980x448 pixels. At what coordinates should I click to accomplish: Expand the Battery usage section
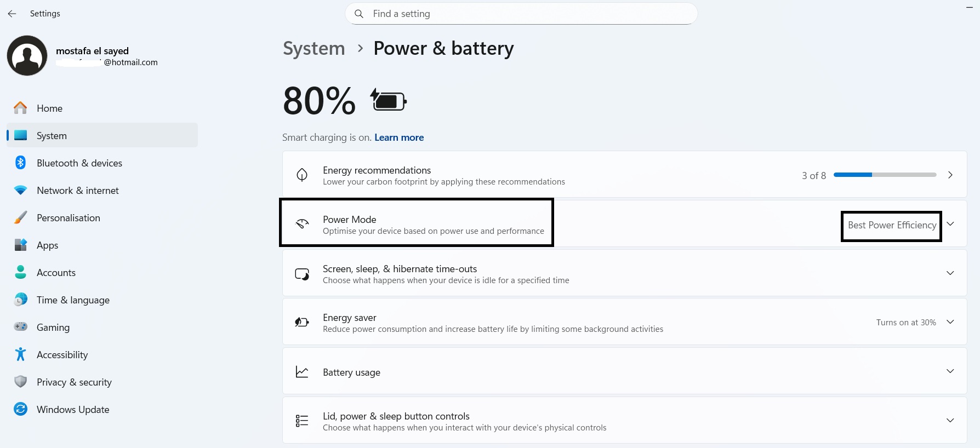950,371
